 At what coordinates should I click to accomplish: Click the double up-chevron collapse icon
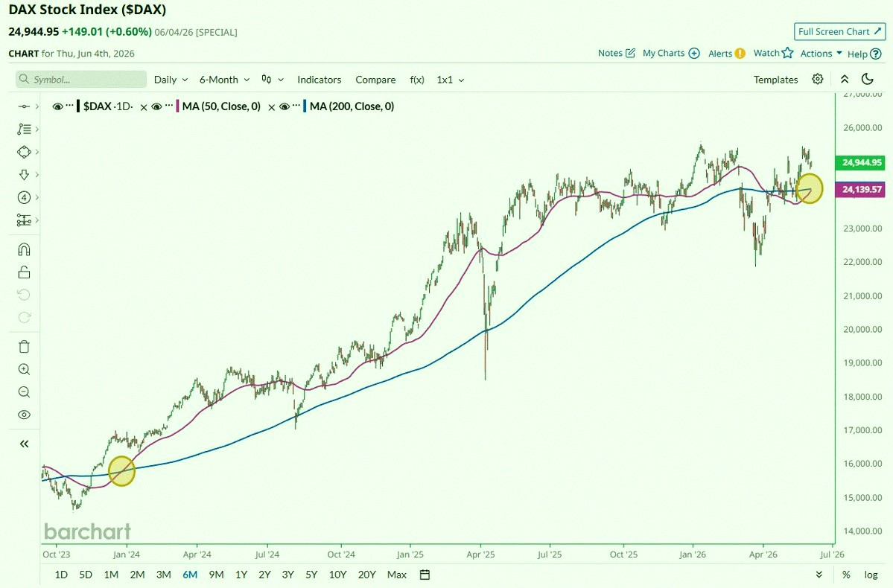pyautogui.click(x=845, y=79)
